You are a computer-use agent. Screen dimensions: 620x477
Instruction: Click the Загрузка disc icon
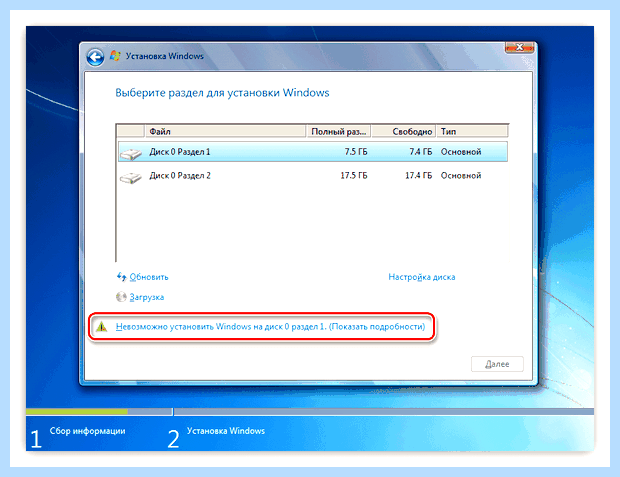tap(121, 297)
